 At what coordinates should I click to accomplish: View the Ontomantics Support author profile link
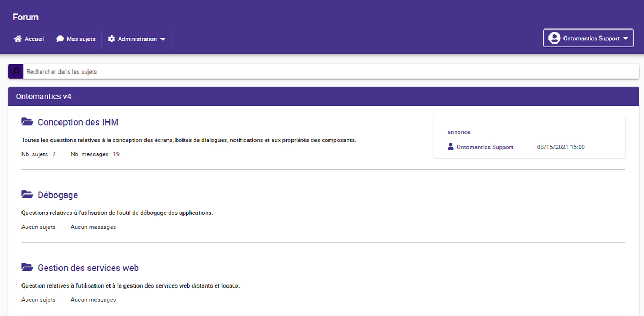point(485,147)
